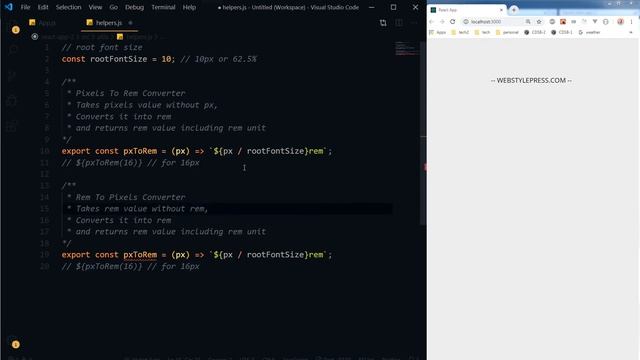Click the first pxToRem export name on line 10
640x360 pixels.
click(140, 151)
